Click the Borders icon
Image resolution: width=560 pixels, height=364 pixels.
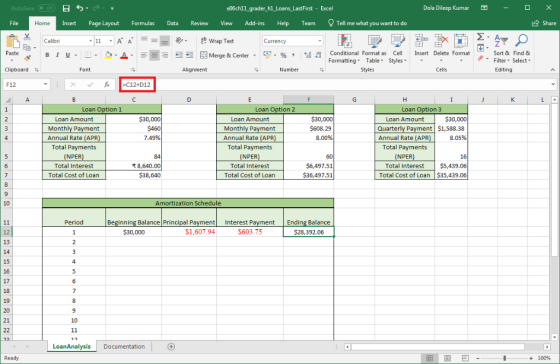pyautogui.click(x=88, y=55)
